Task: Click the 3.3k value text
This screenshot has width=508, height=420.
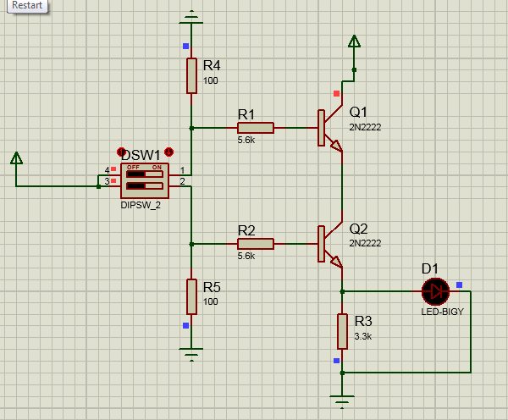Action: click(x=363, y=336)
